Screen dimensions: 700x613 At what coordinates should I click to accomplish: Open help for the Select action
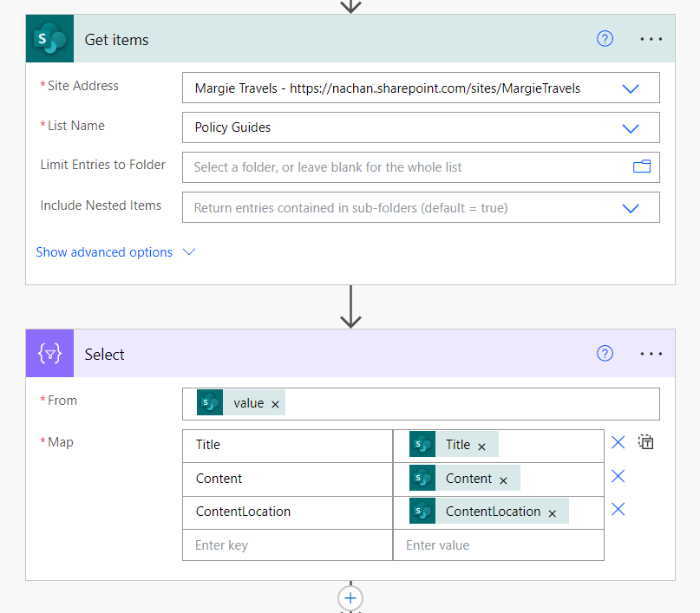(605, 354)
